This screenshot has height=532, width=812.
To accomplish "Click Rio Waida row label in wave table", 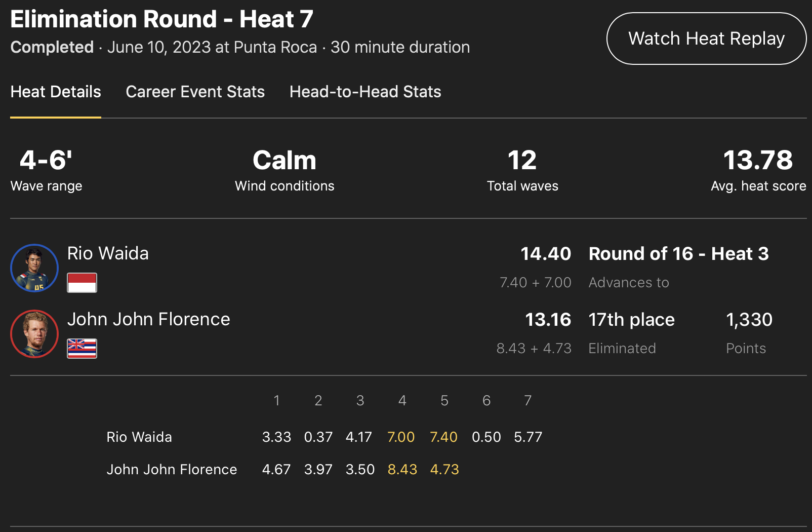I will click(139, 437).
